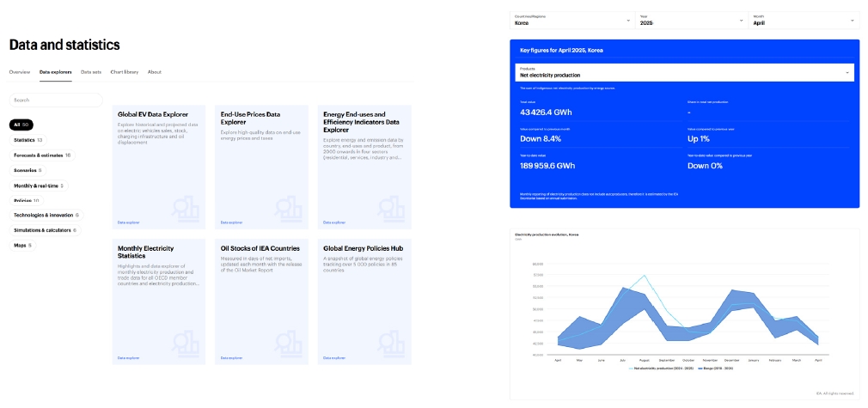The image size is (868, 408).
Task: Open the Monthly Electricity Statistics title link
Action: pyautogui.click(x=145, y=252)
